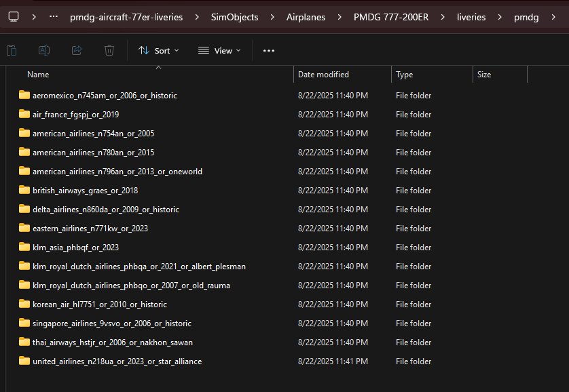The image size is (569, 392).
Task: Select folder icon of klm_asia_phbqf_or_2023
Action: click(24, 247)
